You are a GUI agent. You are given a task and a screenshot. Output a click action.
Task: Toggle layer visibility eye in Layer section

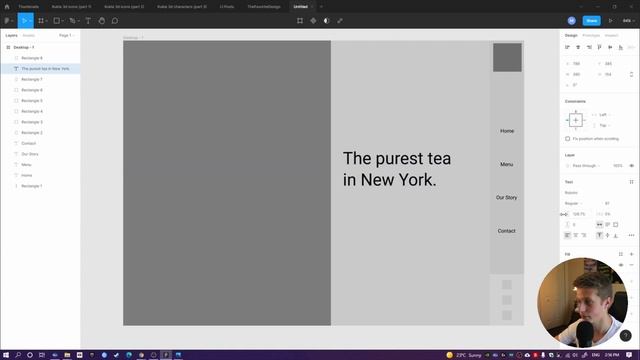(631, 166)
